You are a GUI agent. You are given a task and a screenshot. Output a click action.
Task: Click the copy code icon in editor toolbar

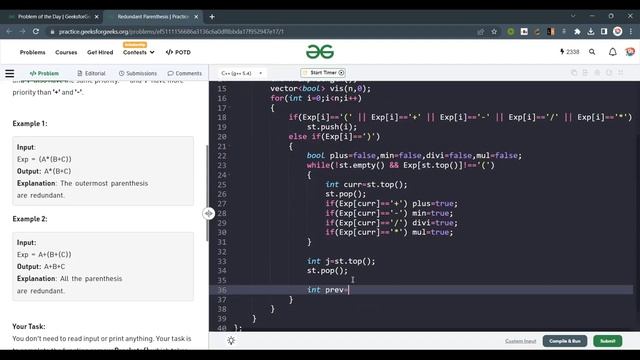[x=574, y=73]
